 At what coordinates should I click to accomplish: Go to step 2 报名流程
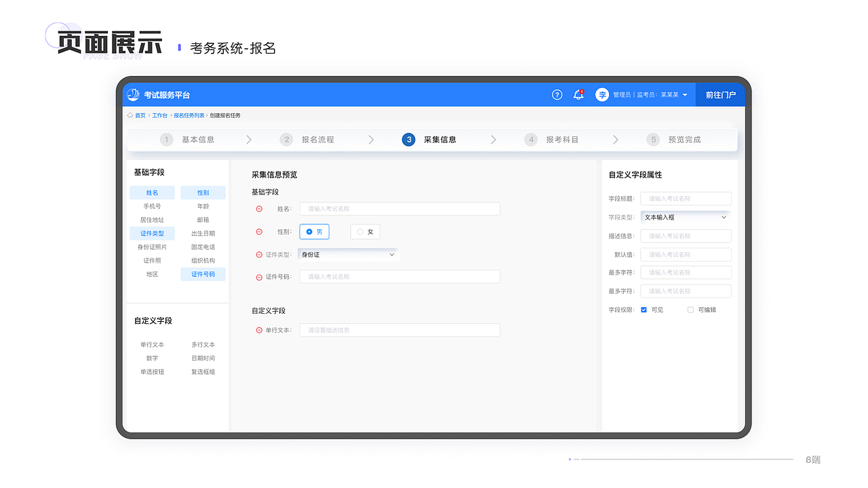[x=307, y=140]
